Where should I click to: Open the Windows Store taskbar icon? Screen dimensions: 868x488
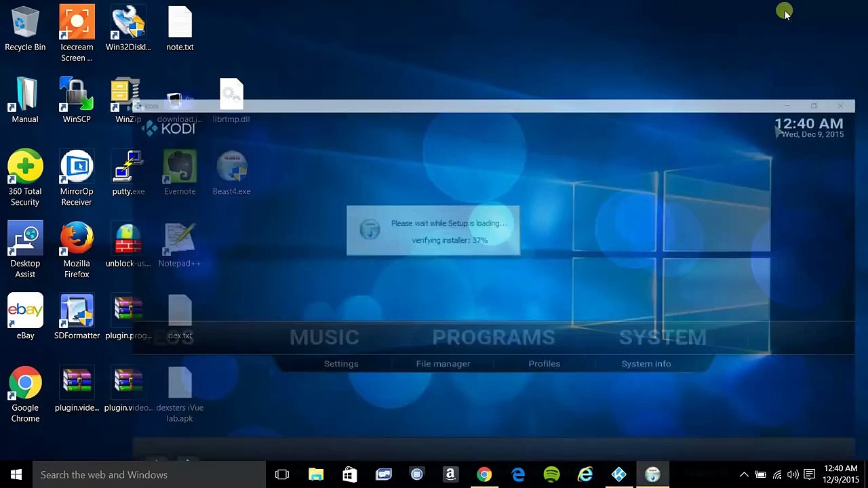coord(349,474)
